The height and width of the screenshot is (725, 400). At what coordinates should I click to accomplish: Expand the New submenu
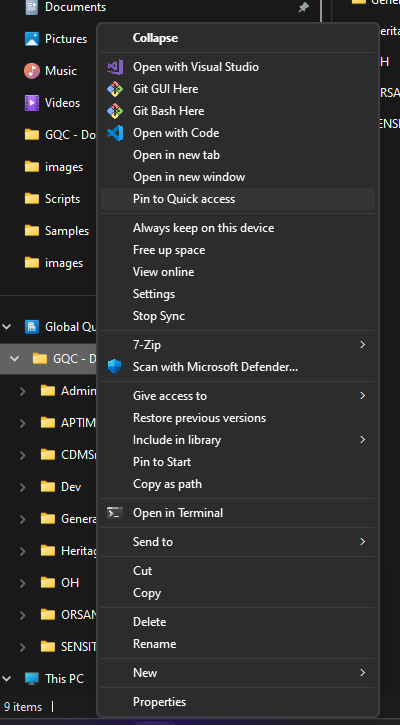(363, 672)
